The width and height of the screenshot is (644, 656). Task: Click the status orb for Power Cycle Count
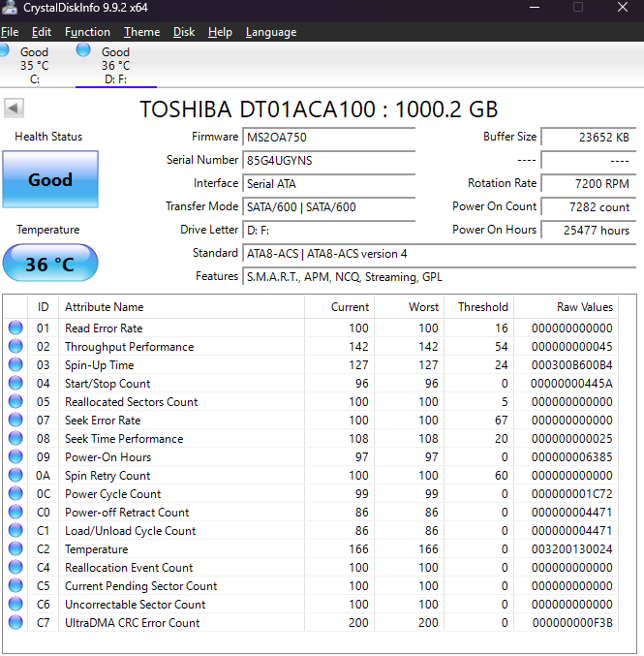tap(15, 493)
